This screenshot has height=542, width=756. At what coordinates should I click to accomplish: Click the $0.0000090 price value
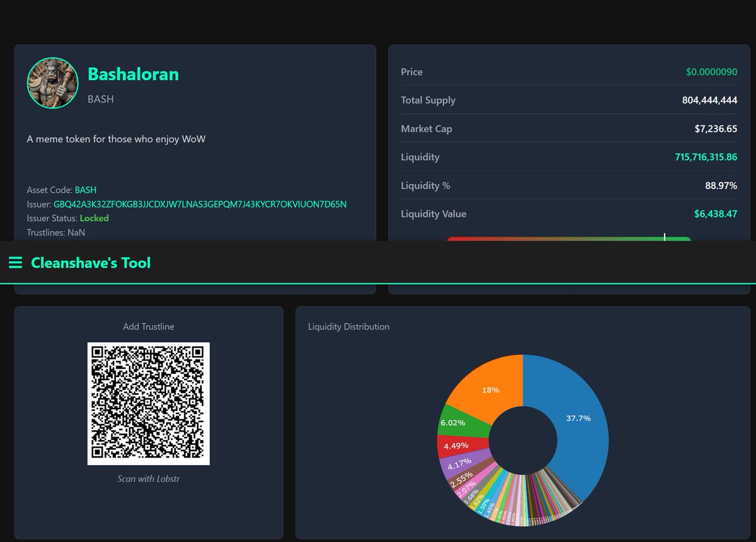(x=712, y=72)
